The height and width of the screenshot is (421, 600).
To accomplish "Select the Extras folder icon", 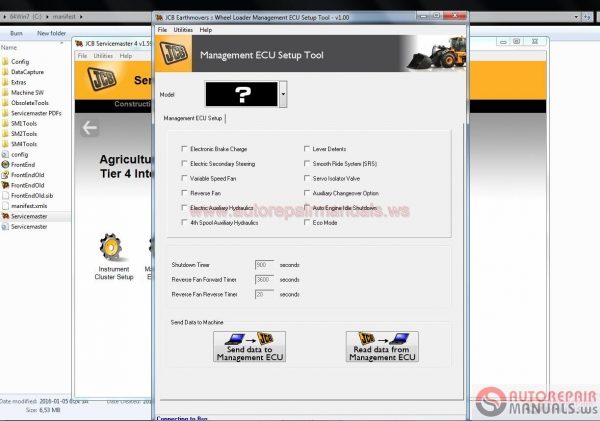I will pos(5,82).
